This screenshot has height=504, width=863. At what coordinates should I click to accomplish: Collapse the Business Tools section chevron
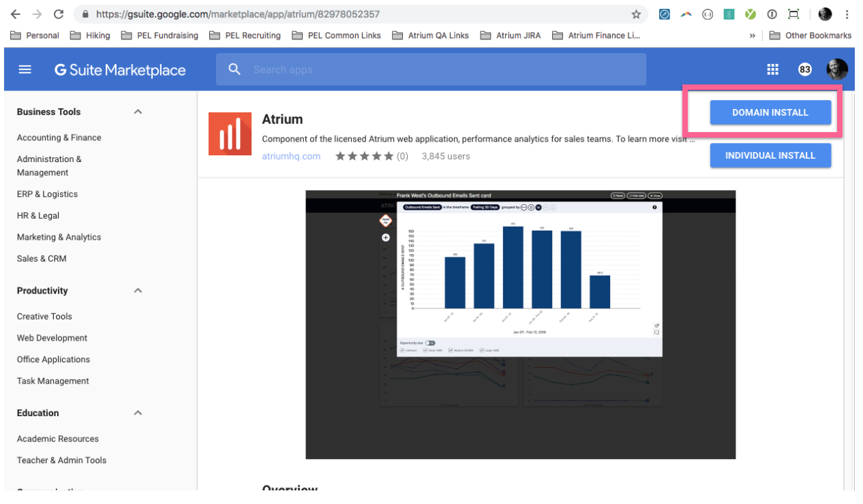(138, 112)
